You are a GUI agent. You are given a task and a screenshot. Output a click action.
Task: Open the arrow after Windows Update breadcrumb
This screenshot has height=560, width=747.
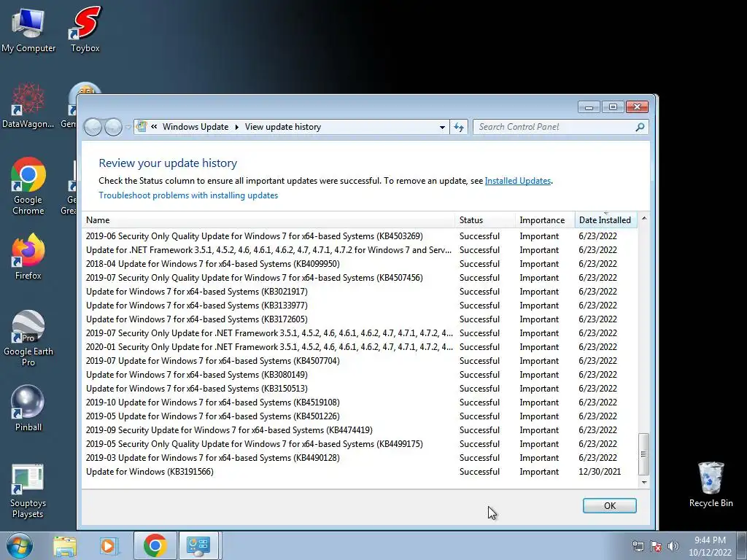(x=237, y=127)
